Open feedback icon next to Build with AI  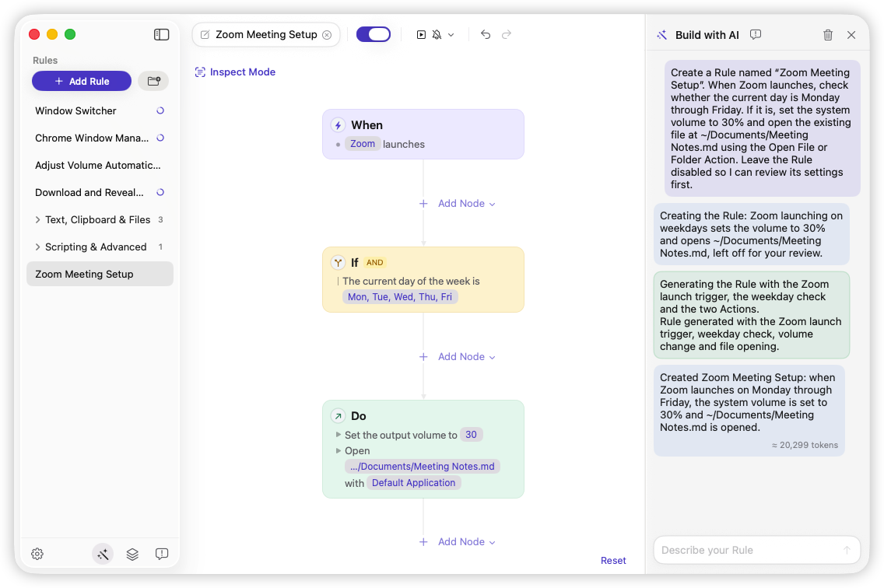coord(756,35)
